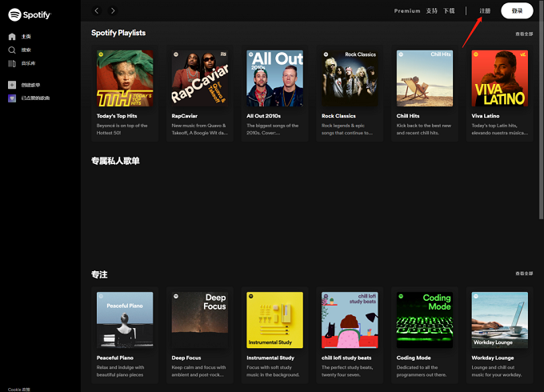
Task: Open the Home icon in sidebar
Action: coord(12,37)
